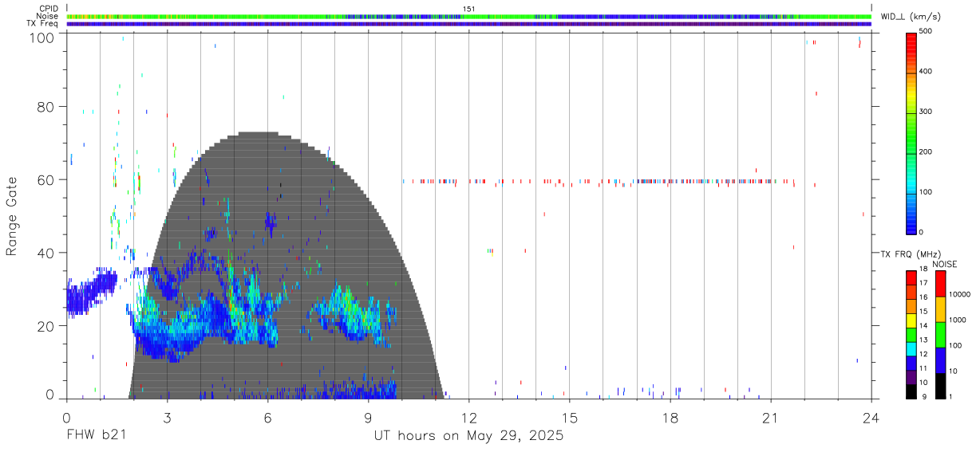Click the Noise label beside the top strip

point(48,16)
